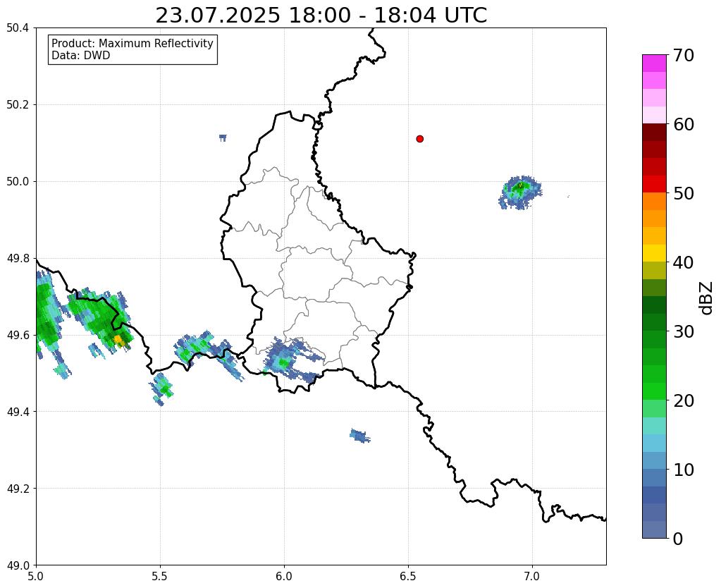Click the plot title '23.07.2025 18:00 - 18:04 UTC'
Viewport: 721px width, 588px height.
point(321,16)
